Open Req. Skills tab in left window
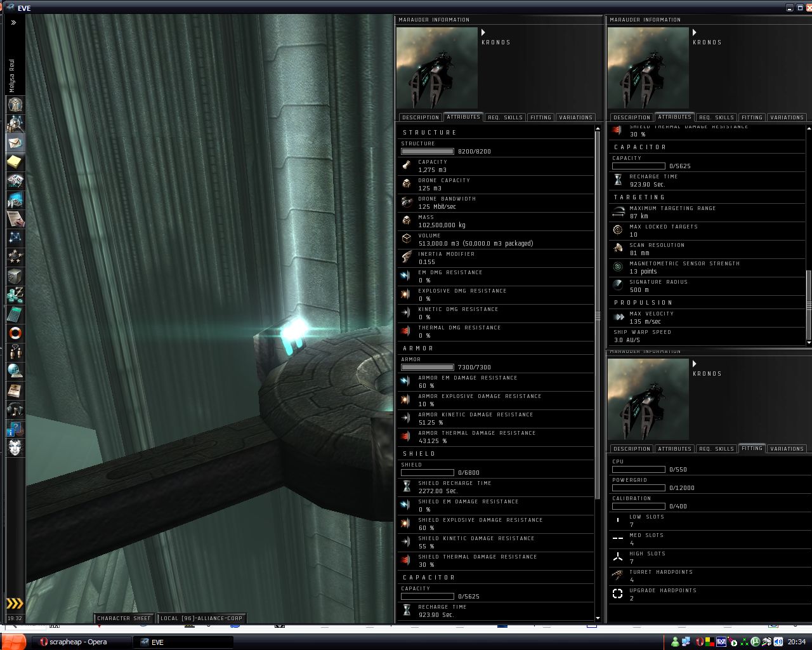The width and height of the screenshot is (812, 650). [x=505, y=117]
